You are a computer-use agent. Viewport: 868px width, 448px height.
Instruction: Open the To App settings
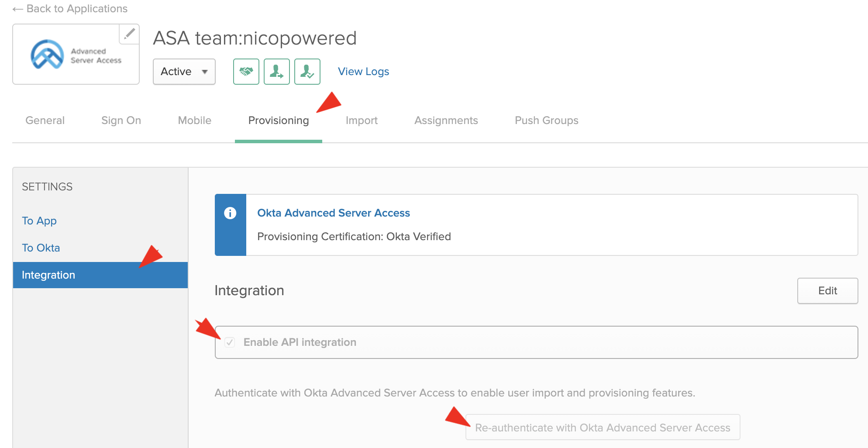[x=39, y=221]
